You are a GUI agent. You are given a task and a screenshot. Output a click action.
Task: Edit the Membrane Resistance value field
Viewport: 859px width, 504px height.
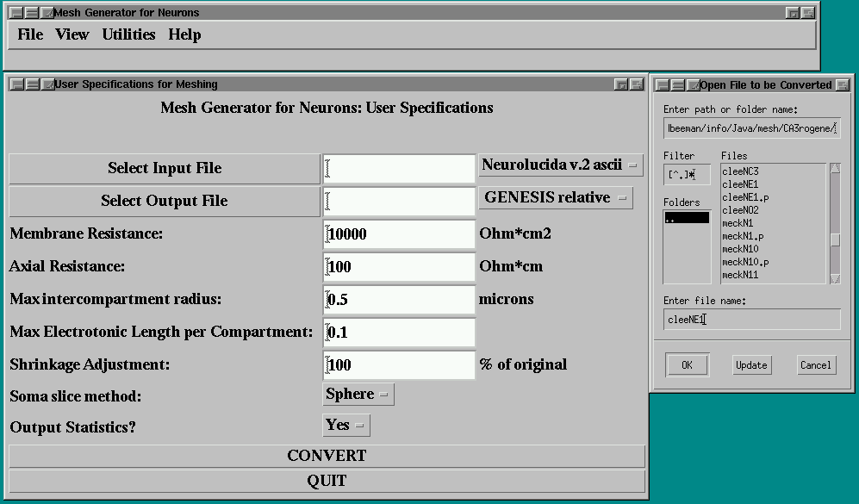400,234
